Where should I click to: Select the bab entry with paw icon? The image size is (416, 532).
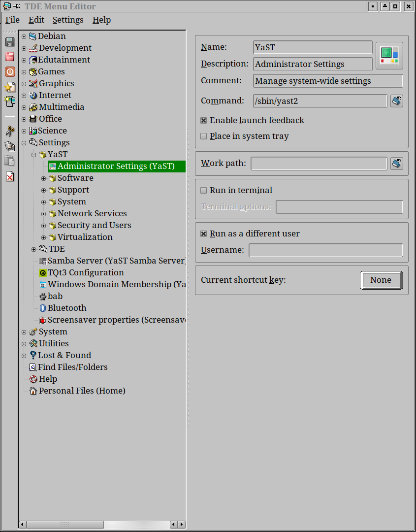51,296
